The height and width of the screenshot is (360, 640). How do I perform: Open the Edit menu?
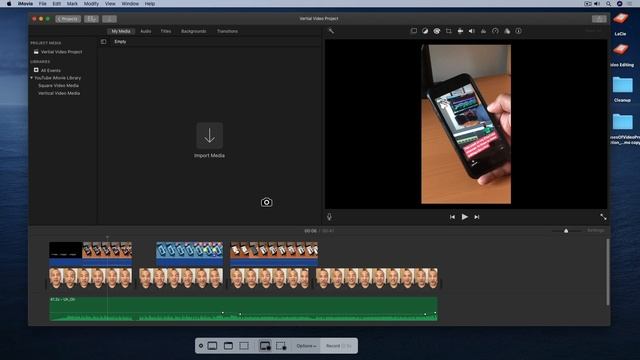coord(57,4)
